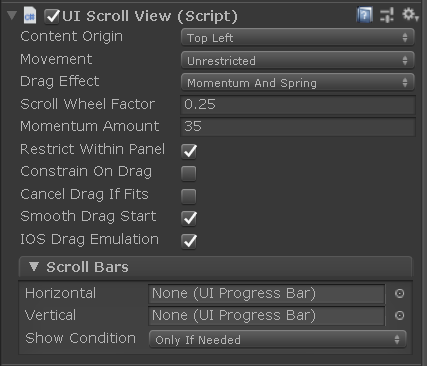Enable Constrain On Drag

pos(189,173)
